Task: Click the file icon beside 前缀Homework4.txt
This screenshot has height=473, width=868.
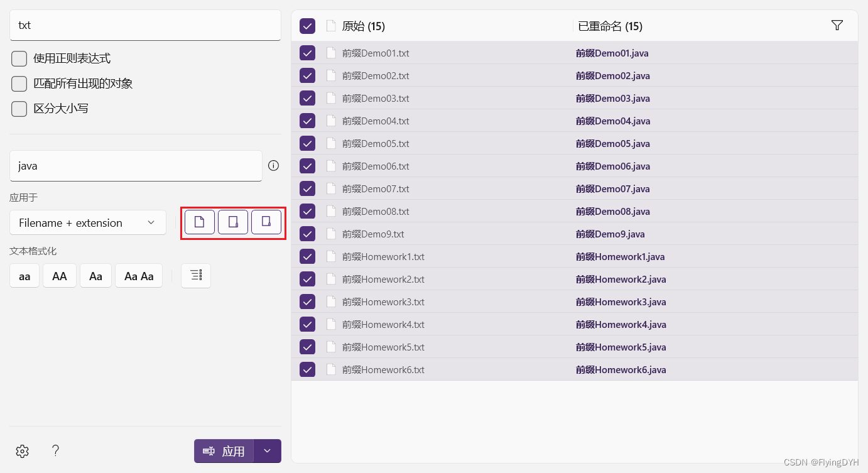Action: (331, 324)
